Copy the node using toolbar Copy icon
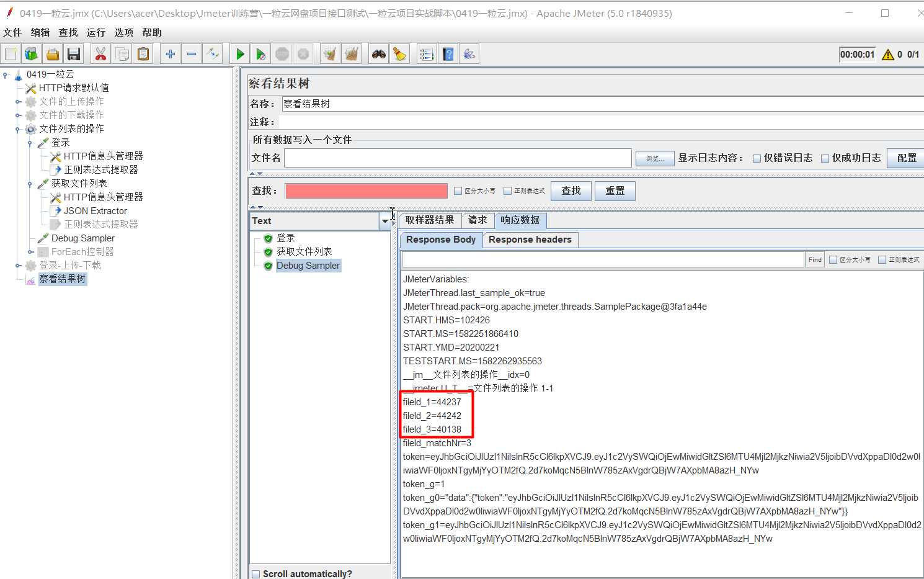The width and height of the screenshot is (924, 579). (122, 54)
